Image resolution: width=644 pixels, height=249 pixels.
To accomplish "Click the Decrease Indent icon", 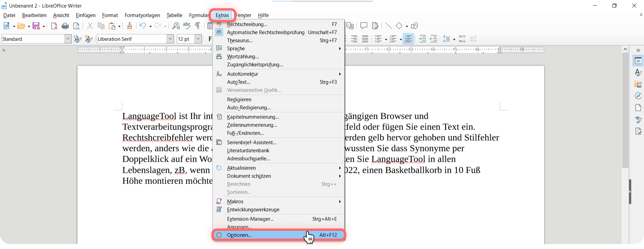I will coord(434,39).
